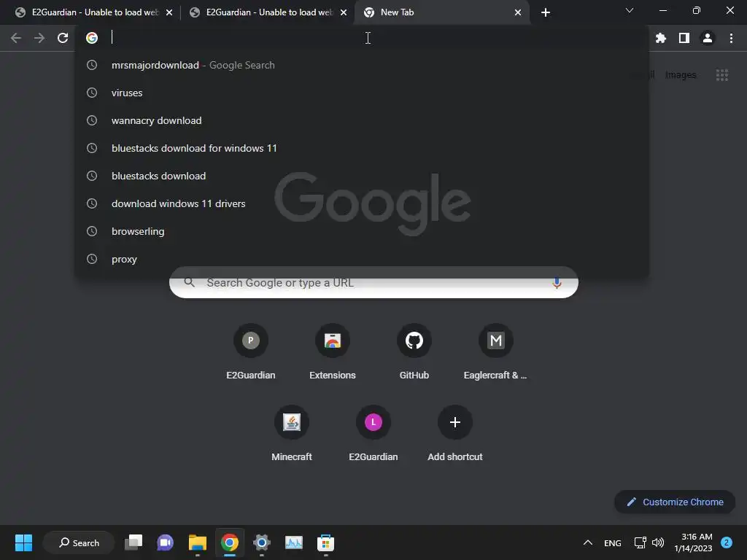This screenshot has height=560, width=747.
Task: Open the E2Guardian shortcut with L icon
Action: [373, 435]
